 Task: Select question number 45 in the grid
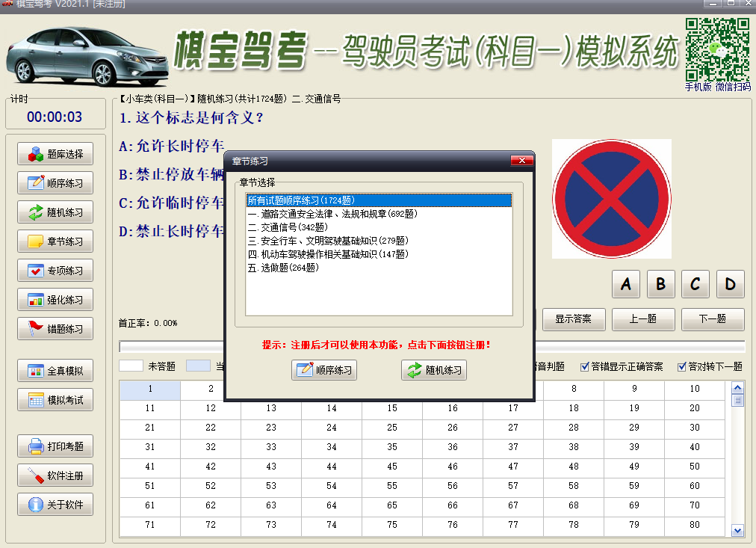[x=392, y=467]
